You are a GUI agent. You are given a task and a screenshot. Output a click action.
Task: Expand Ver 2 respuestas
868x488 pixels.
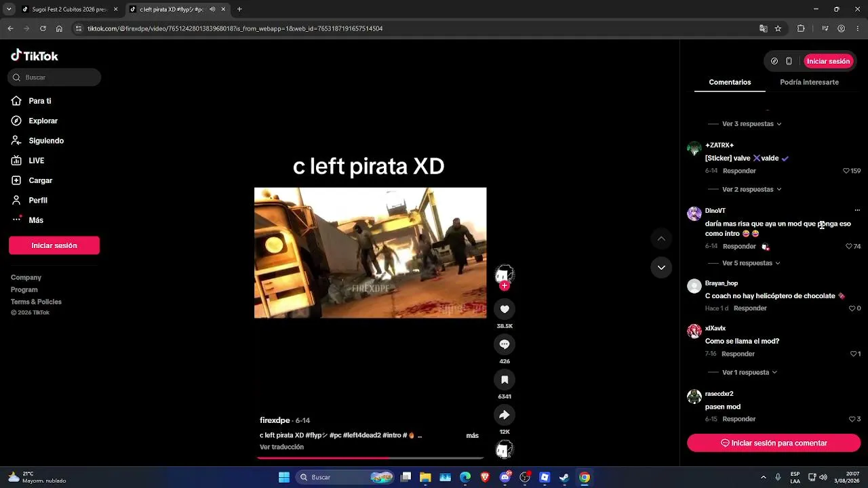coord(751,190)
